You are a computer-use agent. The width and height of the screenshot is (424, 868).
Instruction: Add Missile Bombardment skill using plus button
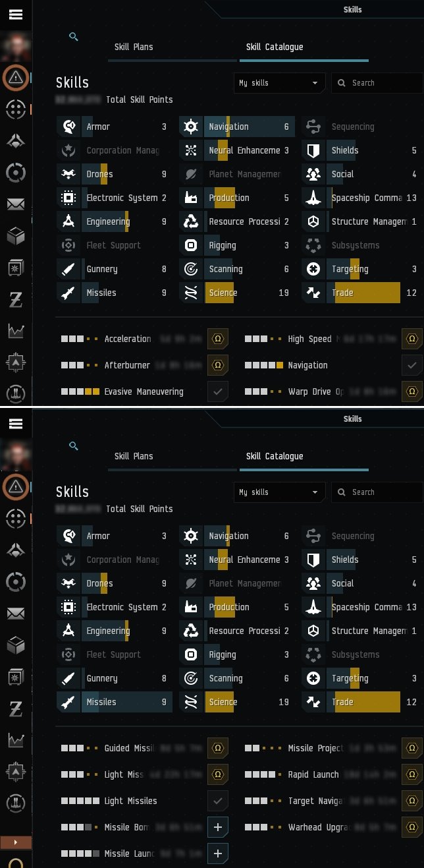click(218, 827)
